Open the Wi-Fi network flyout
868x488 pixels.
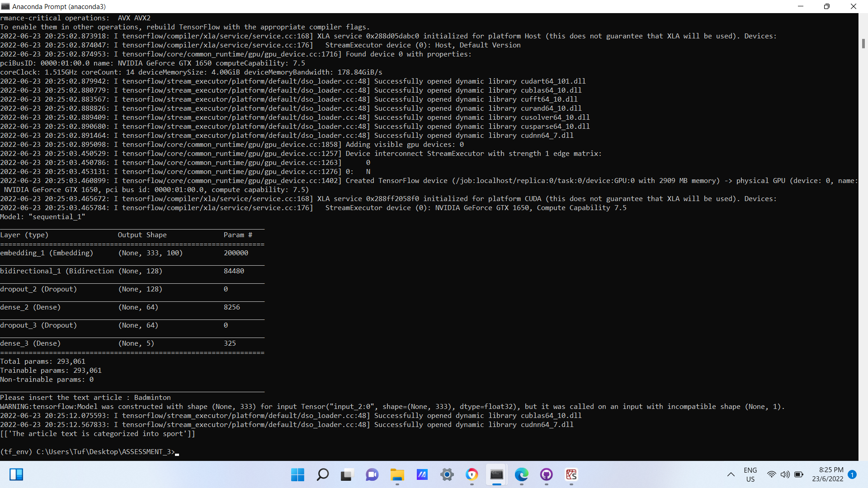(772, 474)
